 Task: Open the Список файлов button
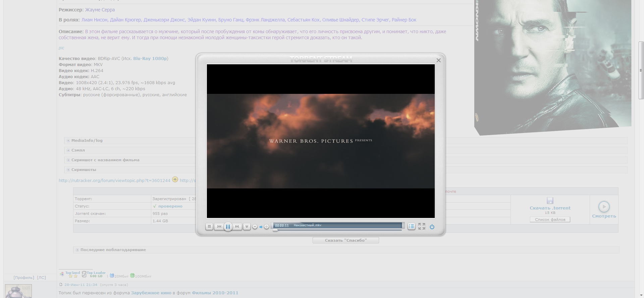[550, 220]
